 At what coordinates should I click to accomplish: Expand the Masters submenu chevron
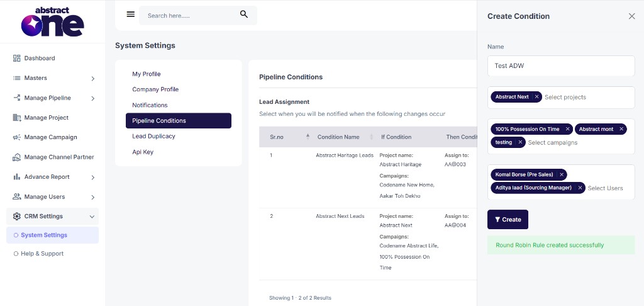pyautogui.click(x=93, y=79)
